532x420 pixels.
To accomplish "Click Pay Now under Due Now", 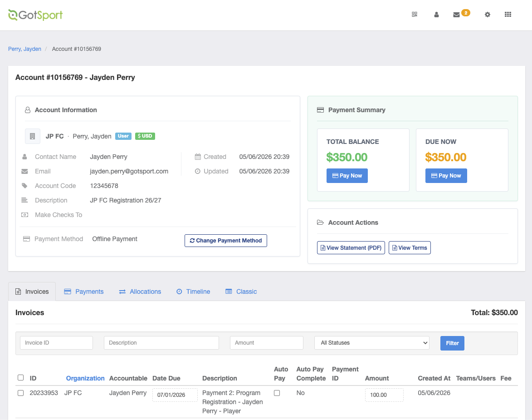I will [446, 176].
